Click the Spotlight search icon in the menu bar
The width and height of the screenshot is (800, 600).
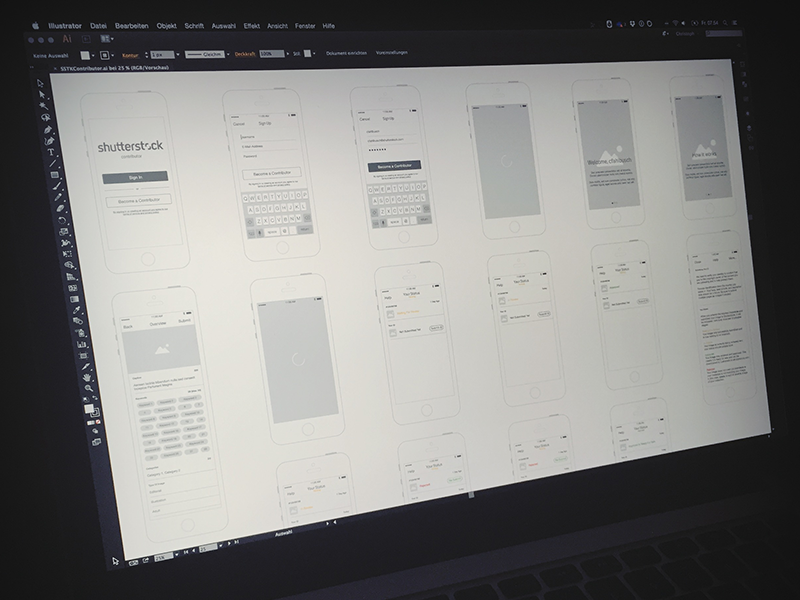click(724, 24)
